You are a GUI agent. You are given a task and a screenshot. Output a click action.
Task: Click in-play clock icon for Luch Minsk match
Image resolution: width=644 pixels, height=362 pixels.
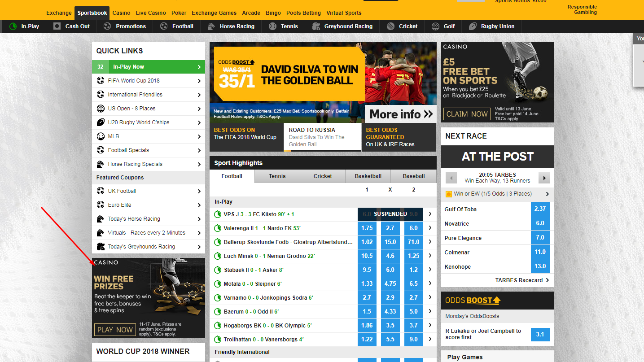click(218, 256)
